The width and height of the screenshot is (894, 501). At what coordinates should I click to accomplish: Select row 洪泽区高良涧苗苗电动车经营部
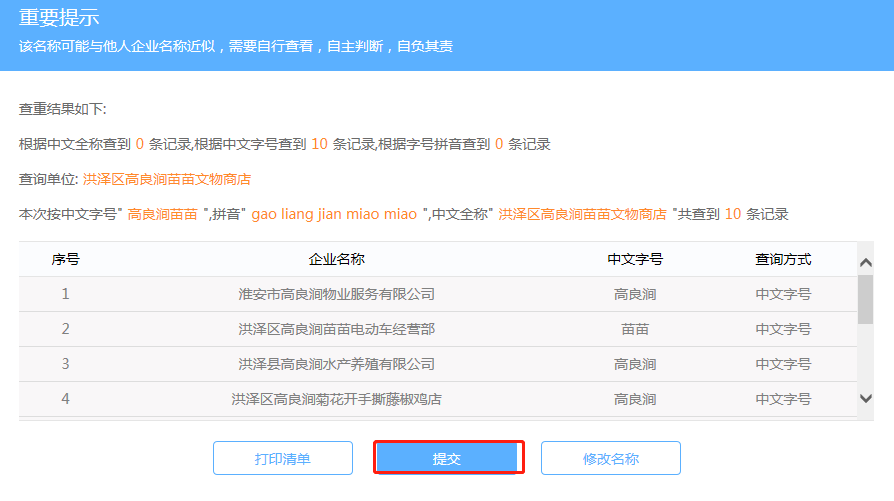[x=337, y=329]
